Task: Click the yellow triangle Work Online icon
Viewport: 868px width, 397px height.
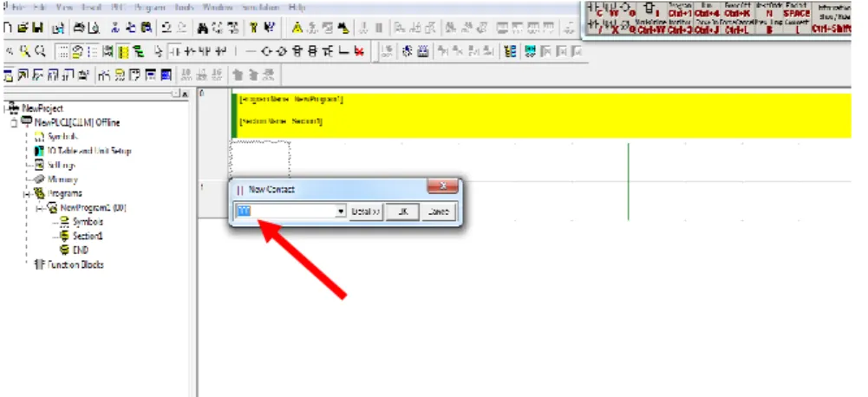Action: [297, 27]
